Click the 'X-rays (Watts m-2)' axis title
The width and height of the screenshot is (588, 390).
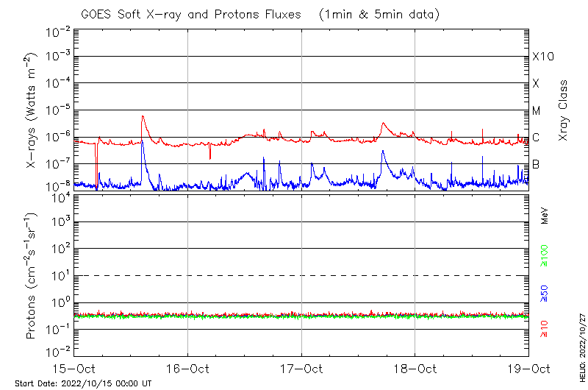tap(32, 111)
